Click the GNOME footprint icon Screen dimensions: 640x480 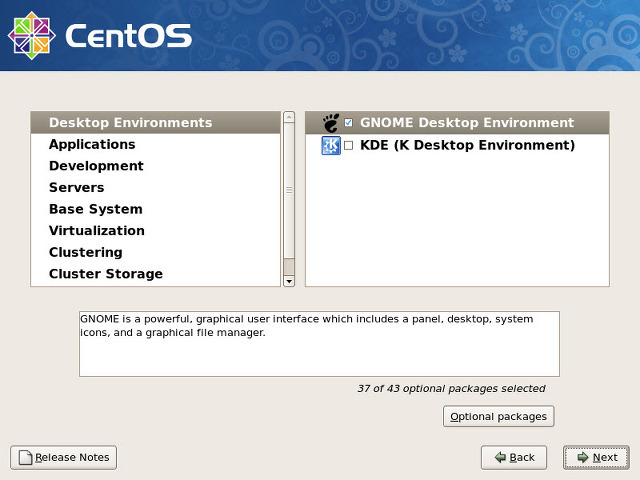(x=331, y=122)
